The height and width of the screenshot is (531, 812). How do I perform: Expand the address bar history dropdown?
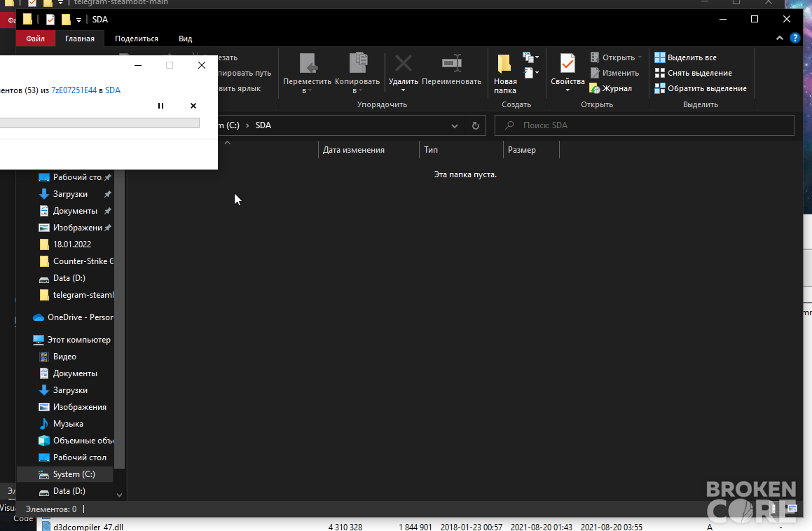pyautogui.click(x=454, y=125)
